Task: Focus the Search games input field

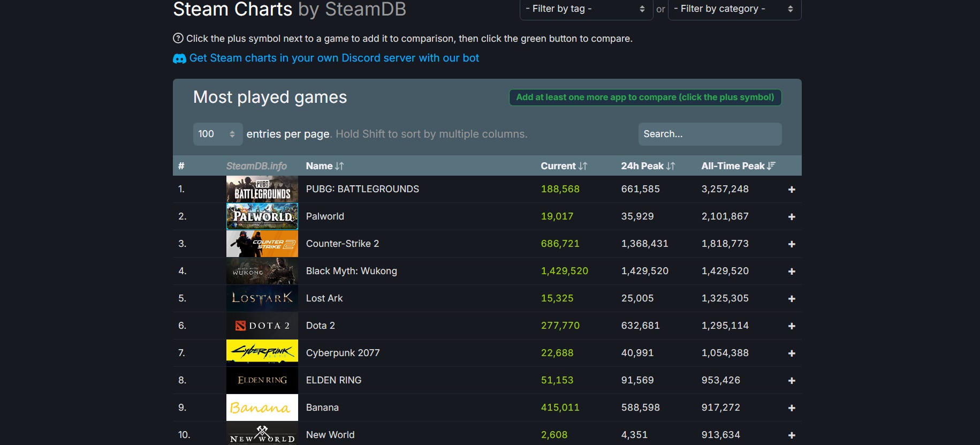Action: (710, 134)
